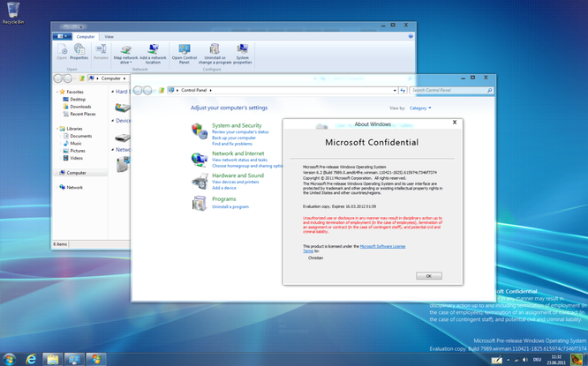Viewport: 588px width, 366px height.
Task: Click the Network and Internet link
Action: (x=237, y=153)
